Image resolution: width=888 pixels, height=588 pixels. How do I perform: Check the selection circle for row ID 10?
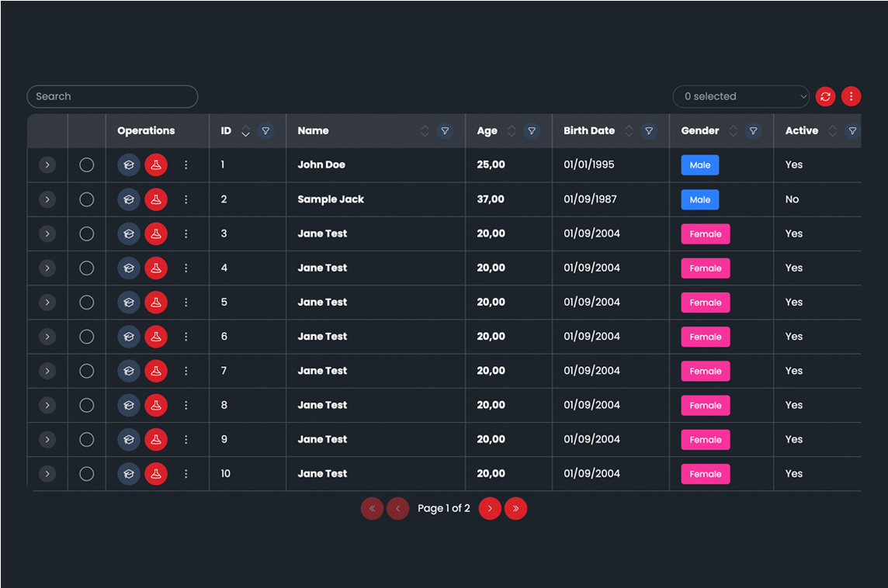[x=87, y=474]
